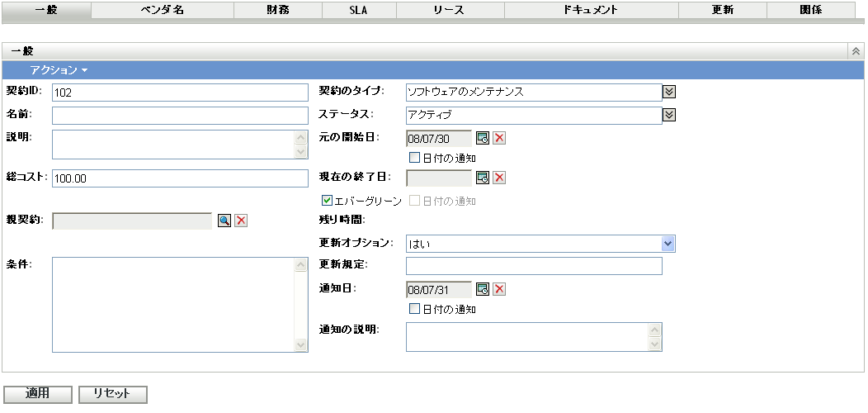Clear the 元の開始日 date

click(x=499, y=138)
